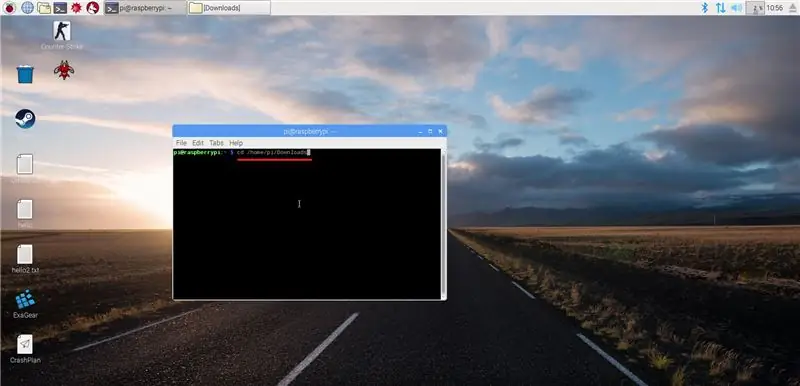Image resolution: width=800 pixels, height=386 pixels.
Task: Open the File Manager folder icon
Action: click(44, 8)
